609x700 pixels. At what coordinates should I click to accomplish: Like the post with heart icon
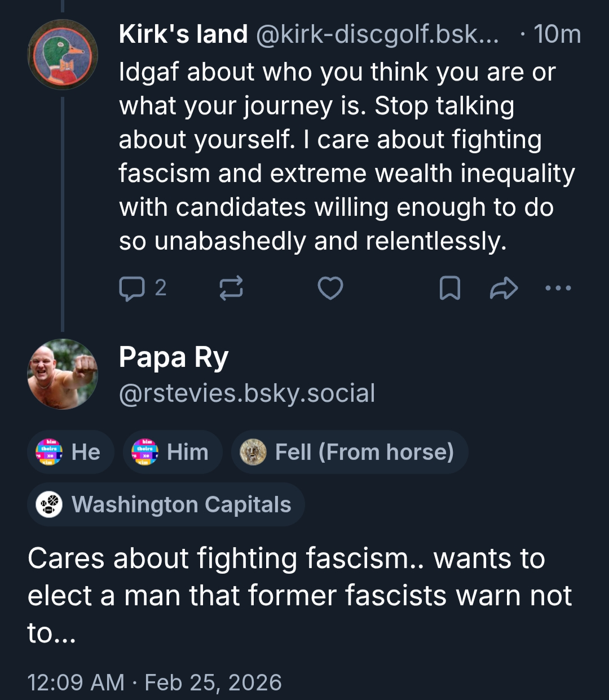click(330, 289)
